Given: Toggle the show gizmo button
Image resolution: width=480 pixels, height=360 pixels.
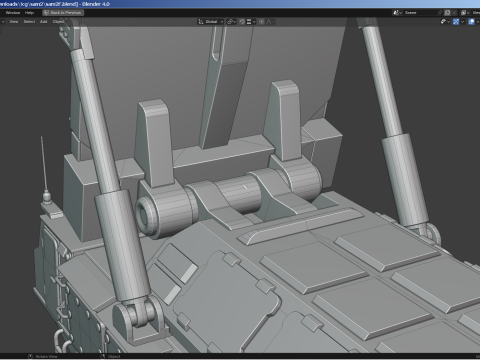Looking at the screenshot, I should (x=456, y=22).
